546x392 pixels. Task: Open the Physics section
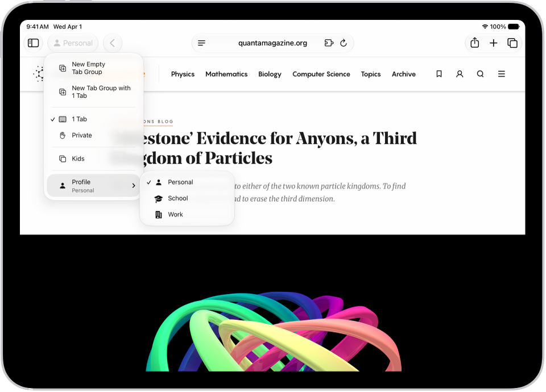pos(183,74)
